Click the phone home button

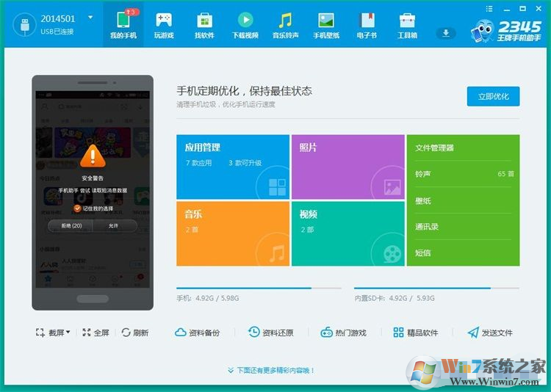pos(93,299)
